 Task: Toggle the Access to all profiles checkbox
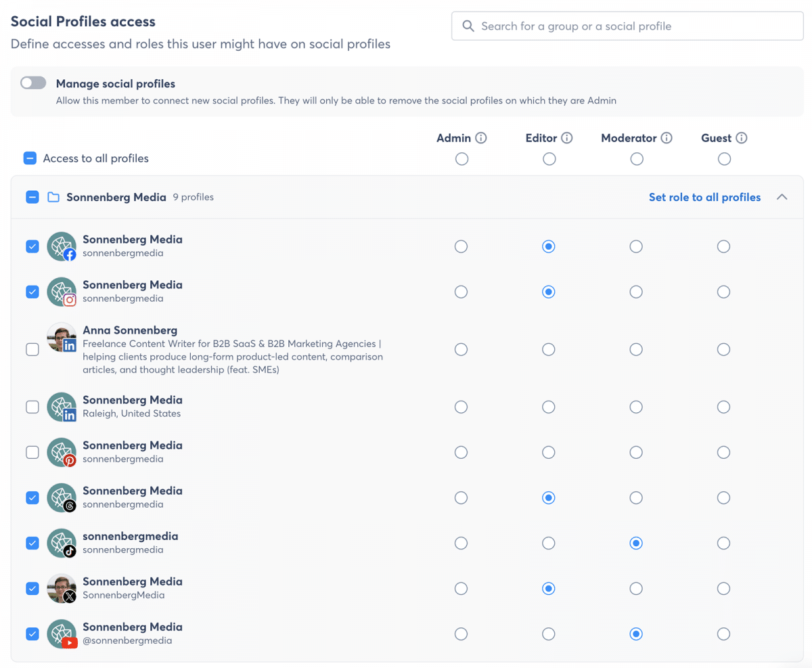click(30, 158)
